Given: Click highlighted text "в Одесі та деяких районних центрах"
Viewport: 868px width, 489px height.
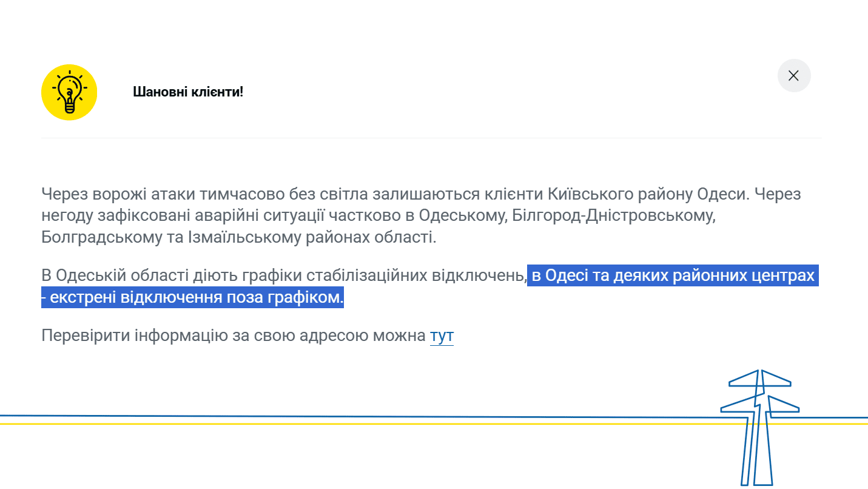Looking at the screenshot, I should (x=673, y=275).
